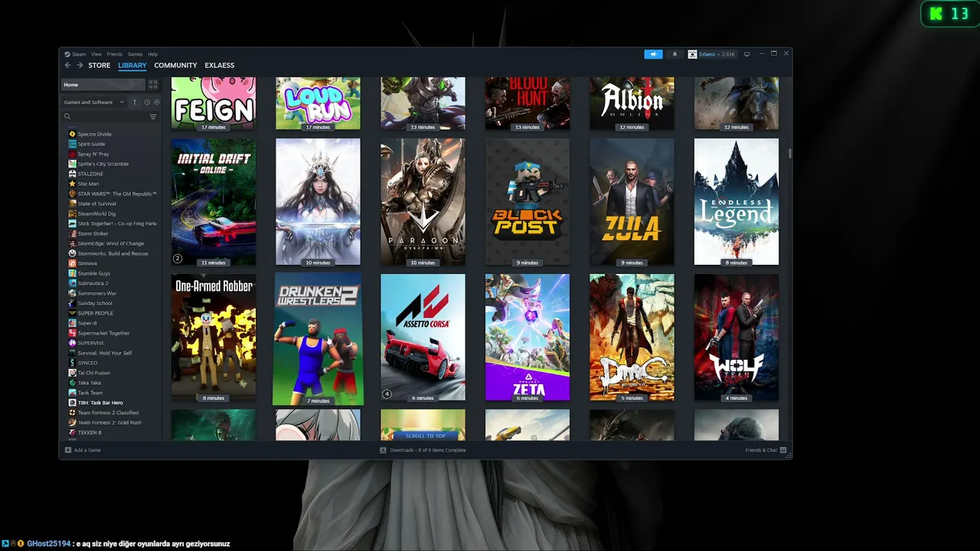
Task: Click the Add a Game plus icon
Action: (68, 450)
